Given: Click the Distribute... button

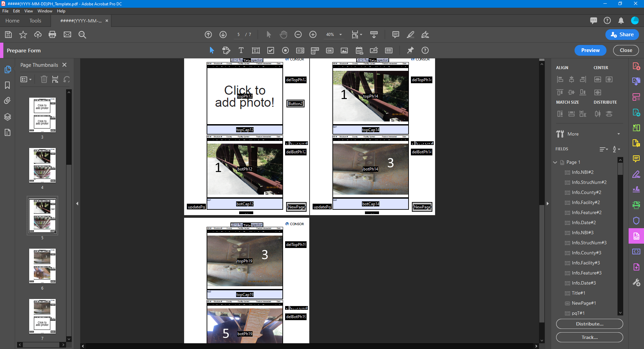Looking at the screenshot, I should [x=589, y=324].
